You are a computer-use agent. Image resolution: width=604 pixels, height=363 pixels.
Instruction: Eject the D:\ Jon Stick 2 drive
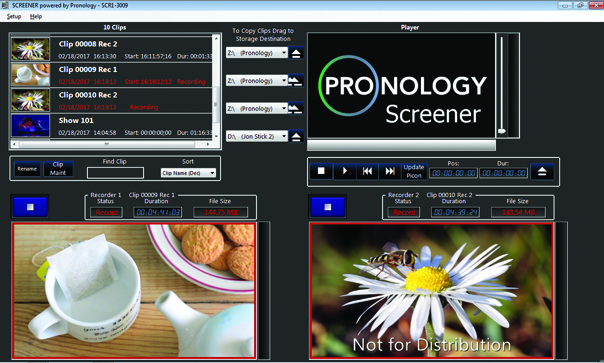pos(296,136)
